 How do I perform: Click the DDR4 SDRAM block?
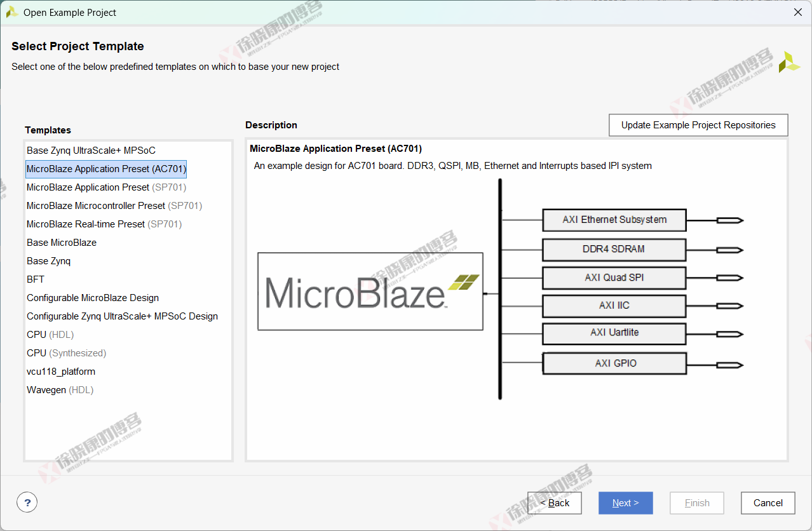[x=614, y=250]
